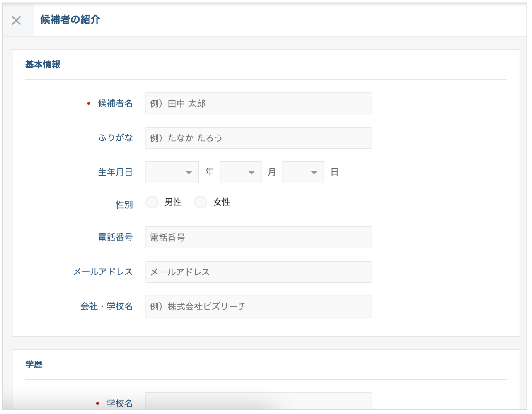
Task: Click the 電話番号 field label
Action: 115,238
